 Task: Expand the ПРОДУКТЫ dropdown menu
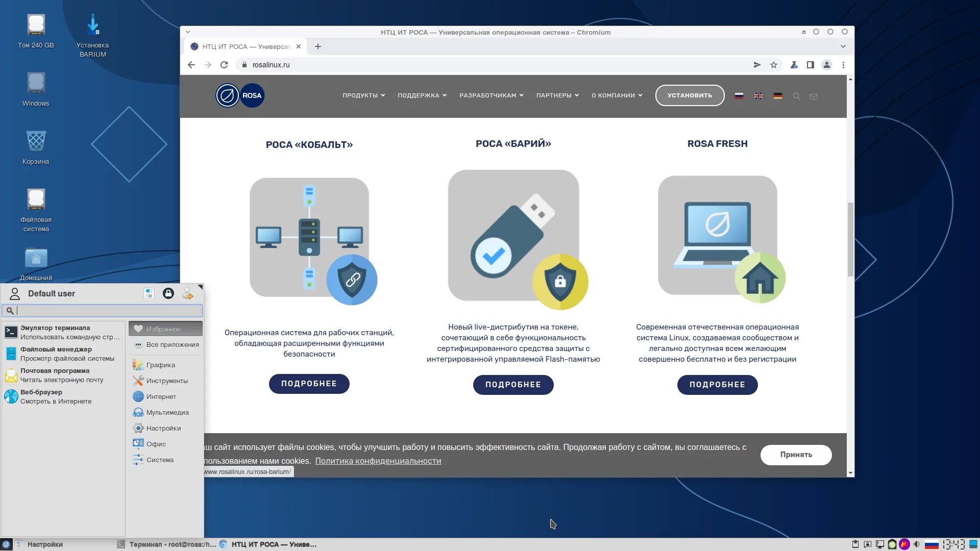pyautogui.click(x=363, y=95)
